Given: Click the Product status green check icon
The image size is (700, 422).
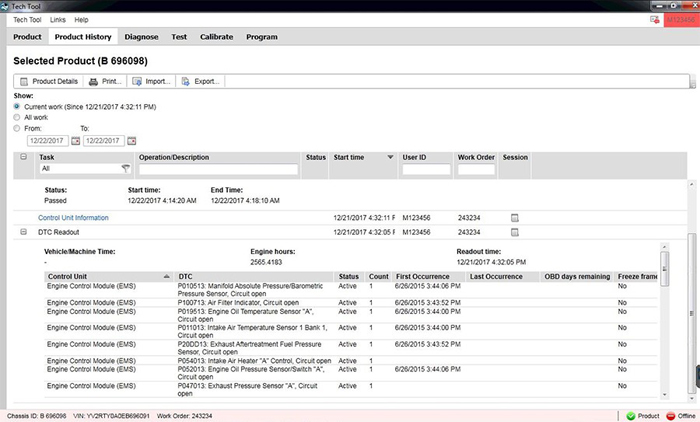Looking at the screenshot, I should pos(631,416).
